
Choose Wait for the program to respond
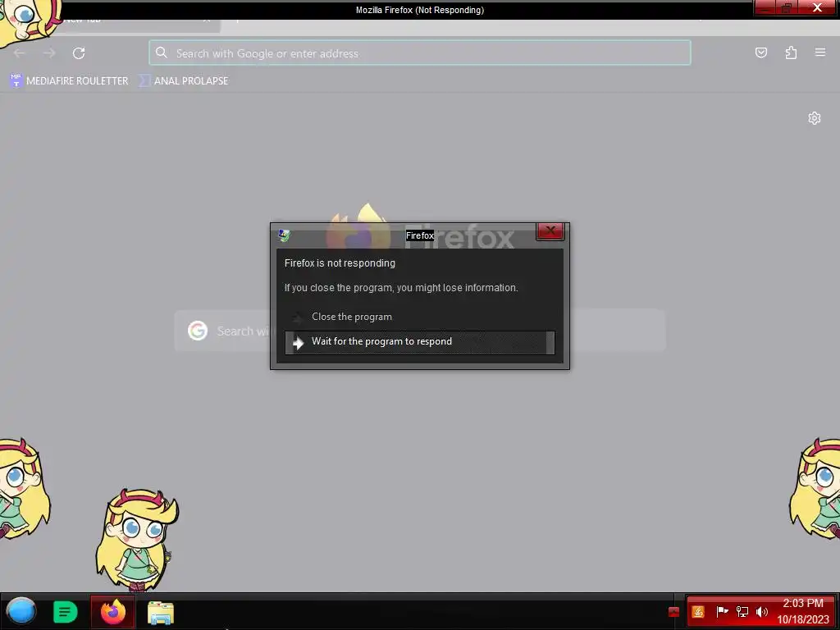tap(419, 342)
